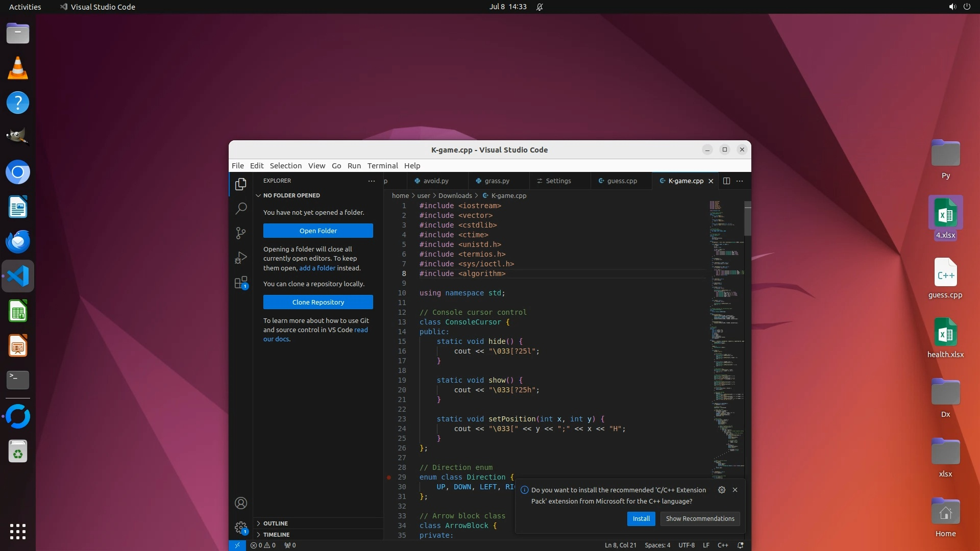
Task: Toggle notifications bell in status bar
Action: [x=740, y=545]
